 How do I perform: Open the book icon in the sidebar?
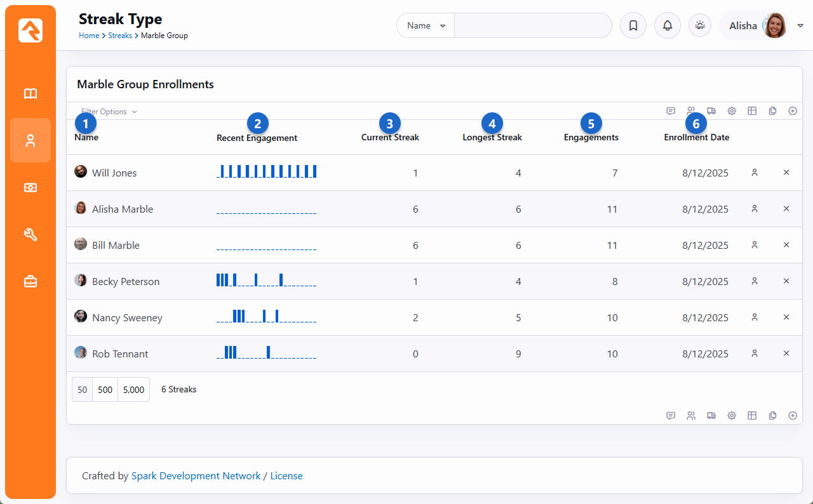pyautogui.click(x=30, y=94)
